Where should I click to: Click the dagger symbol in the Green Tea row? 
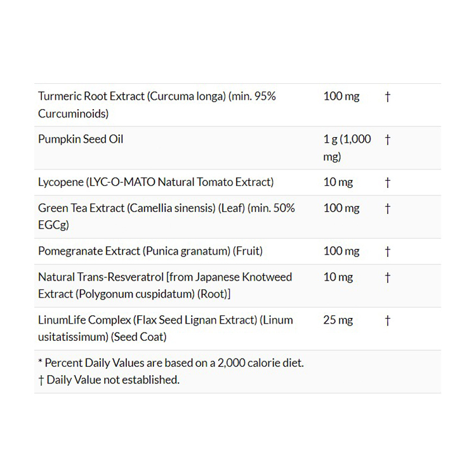point(387,208)
